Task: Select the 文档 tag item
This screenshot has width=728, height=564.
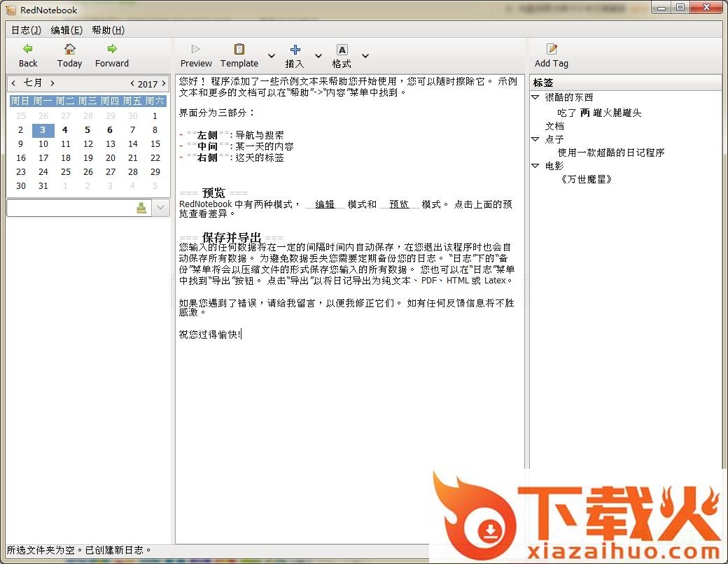Action: click(x=554, y=126)
